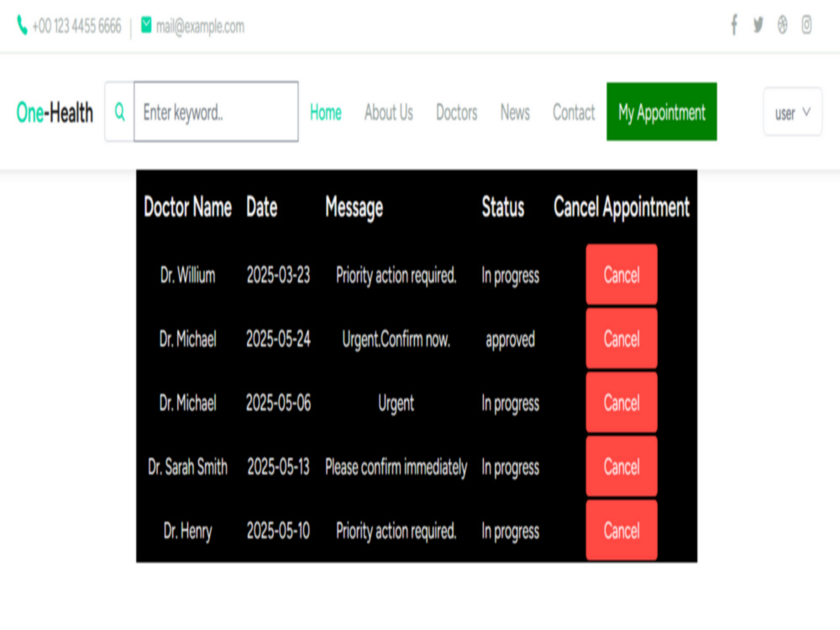Image resolution: width=840 pixels, height=630 pixels.
Task: Select the Dr. Willium name cell
Action: [x=187, y=275]
